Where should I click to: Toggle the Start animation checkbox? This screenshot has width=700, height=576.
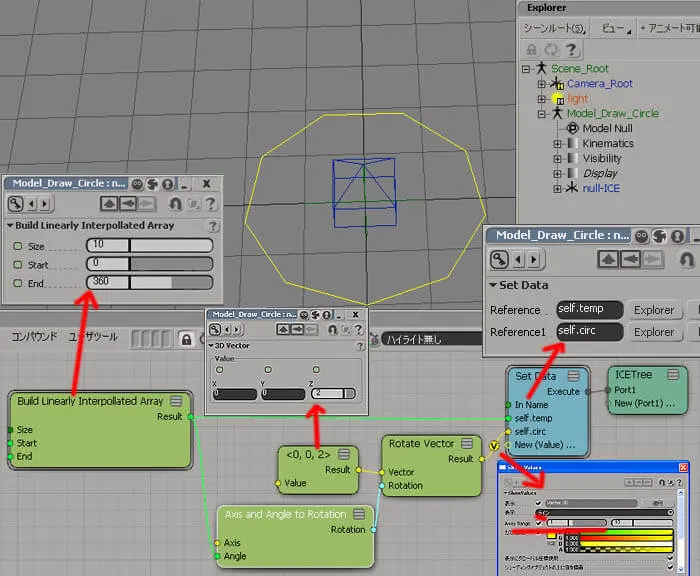18,265
